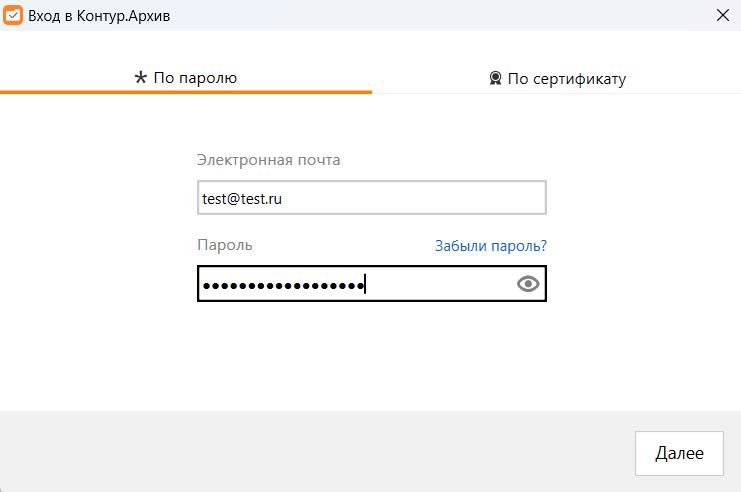The width and height of the screenshot is (741, 492).
Task: Click the Контур.Архив app icon in title bar
Action: point(14,15)
